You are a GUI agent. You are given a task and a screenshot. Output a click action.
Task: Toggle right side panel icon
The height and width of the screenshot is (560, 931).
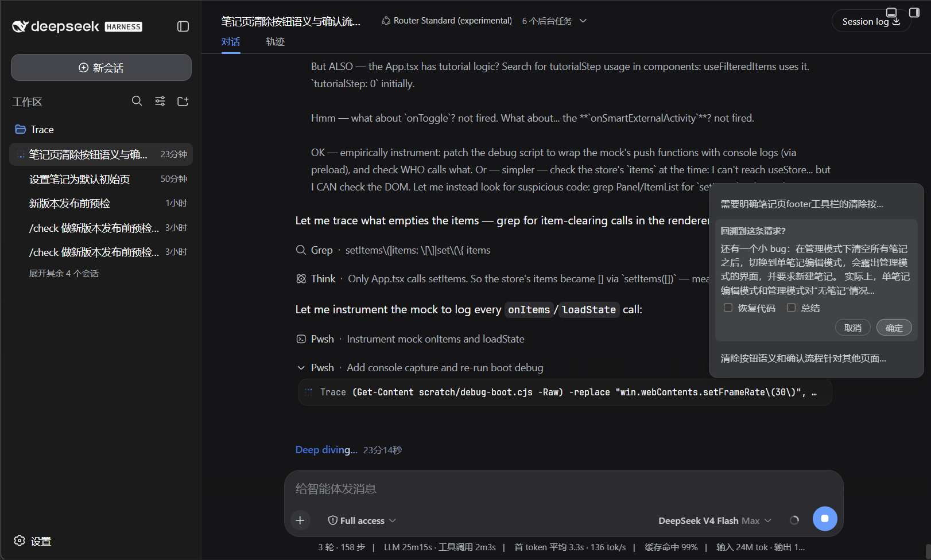pyautogui.click(x=914, y=13)
